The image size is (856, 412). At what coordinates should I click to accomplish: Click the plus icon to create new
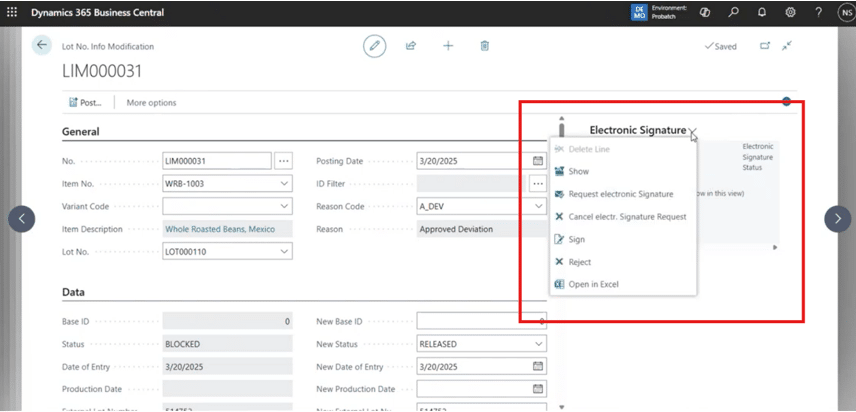448,46
